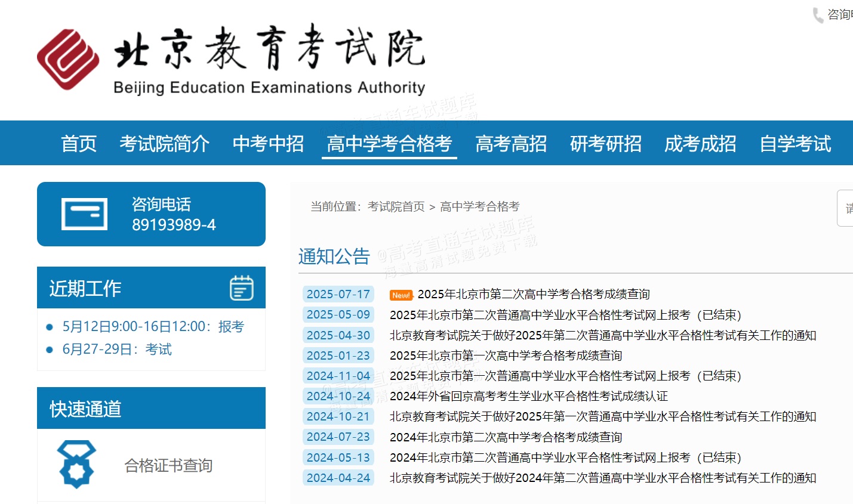This screenshot has height=504, width=853.
Task: Click the medal icon for 合格证书查询
Action: coord(76,464)
